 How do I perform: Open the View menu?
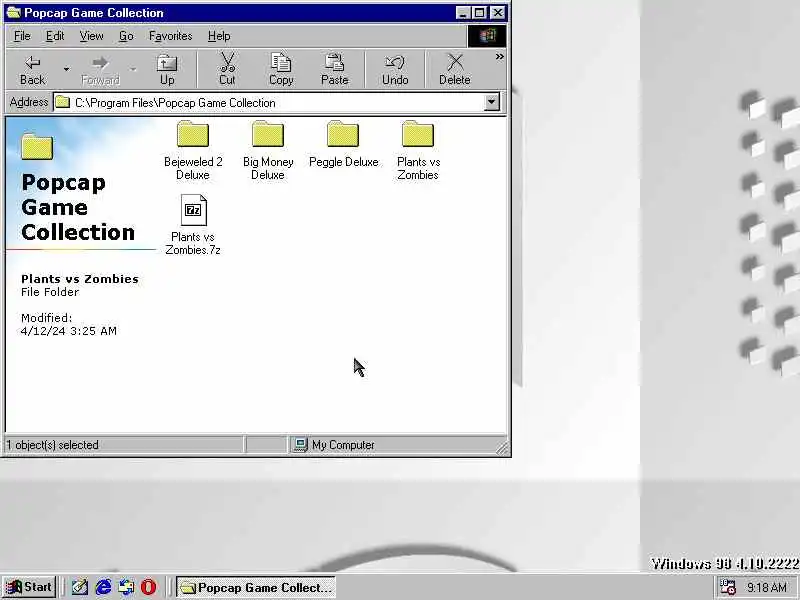click(x=91, y=36)
